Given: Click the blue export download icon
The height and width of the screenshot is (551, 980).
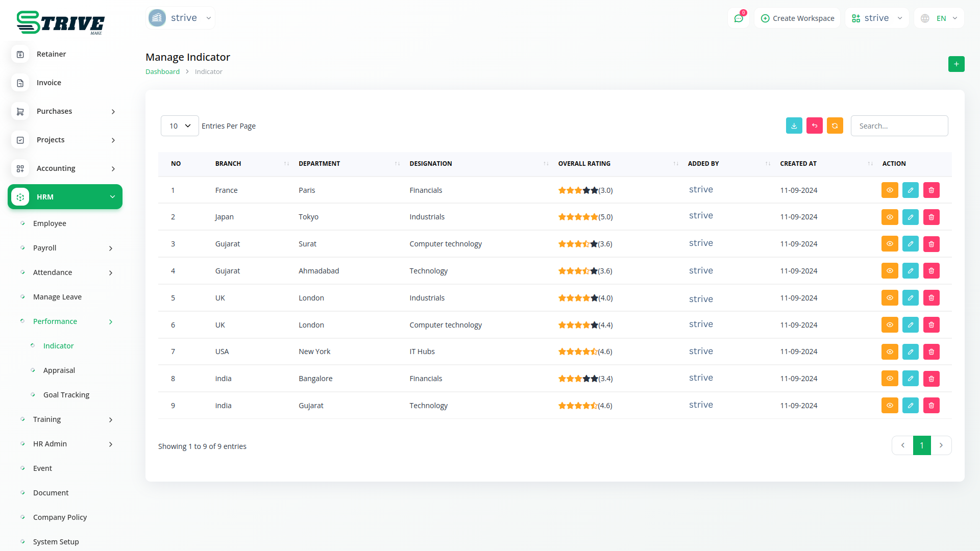Looking at the screenshot, I should pos(794,126).
